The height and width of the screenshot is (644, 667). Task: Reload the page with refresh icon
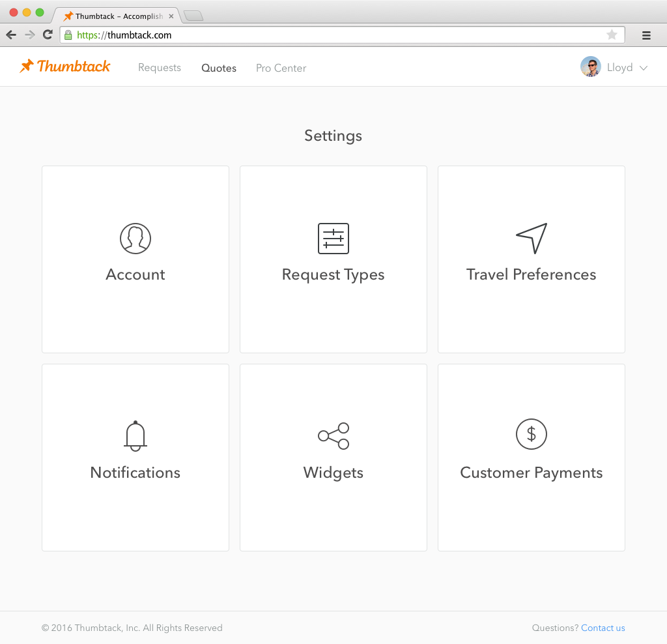pyautogui.click(x=48, y=35)
